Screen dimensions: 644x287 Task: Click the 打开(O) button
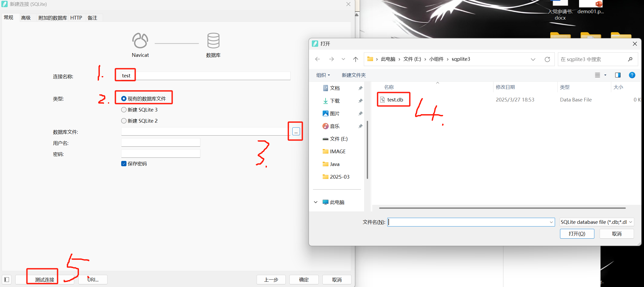(577, 234)
